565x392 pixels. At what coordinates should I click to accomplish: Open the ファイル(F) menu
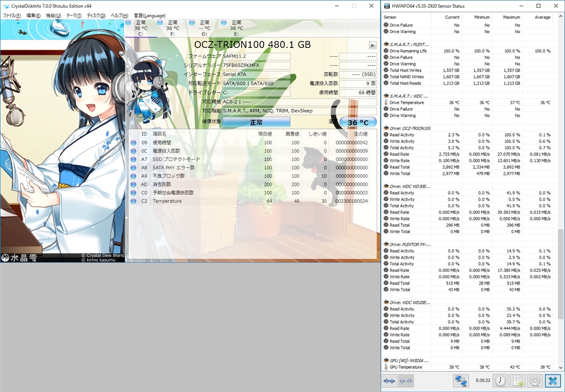12,15
